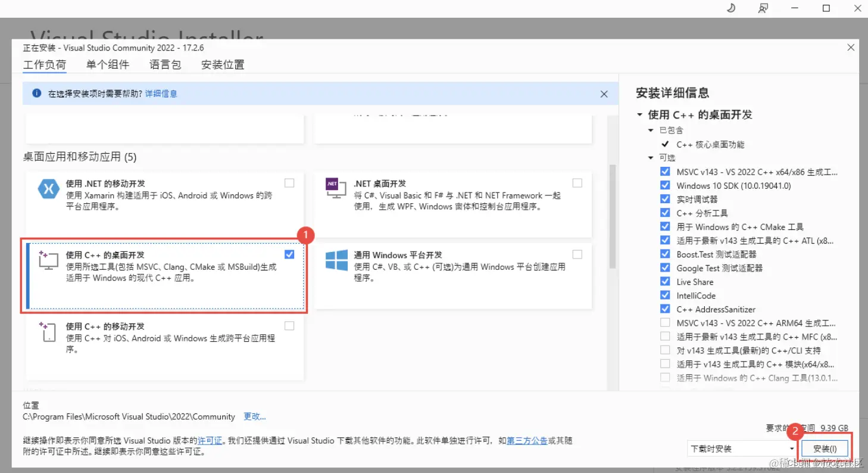Uncheck the C++ desktop development workload
This screenshot has width=868, height=473.
(289, 254)
